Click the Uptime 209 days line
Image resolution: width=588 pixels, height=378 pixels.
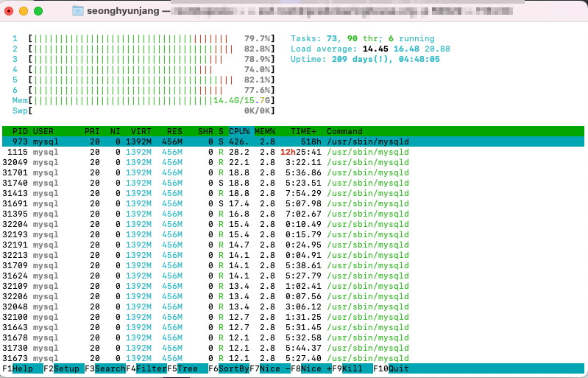pyautogui.click(x=365, y=59)
